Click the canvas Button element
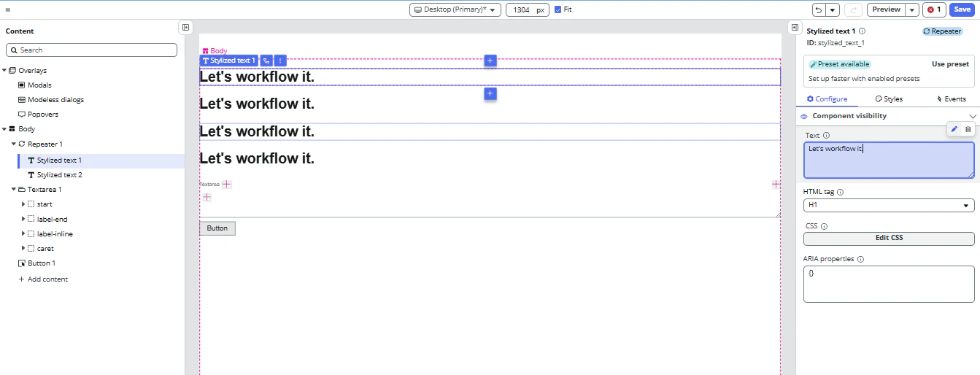 coord(217,228)
